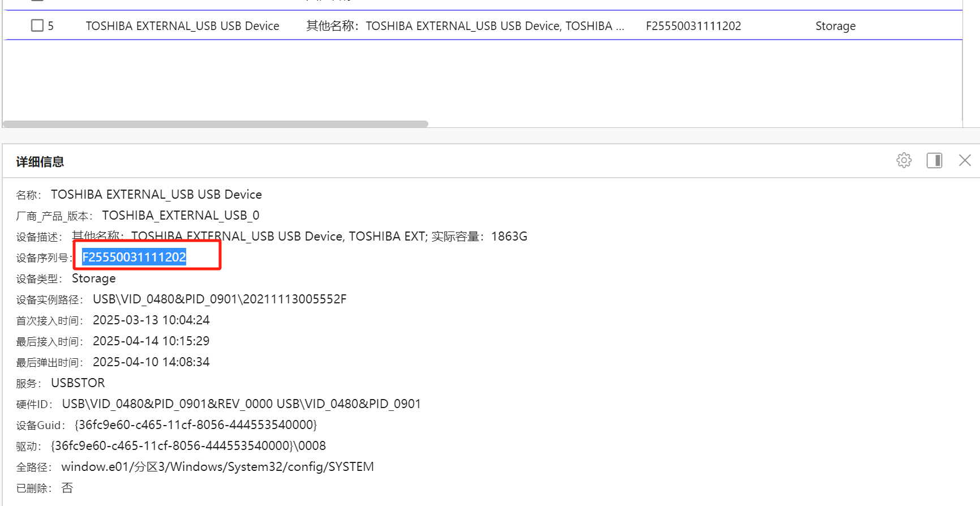Image resolution: width=980 pixels, height=506 pixels.
Task: Click the truncated 其他名称 description cell
Action: click(465, 26)
